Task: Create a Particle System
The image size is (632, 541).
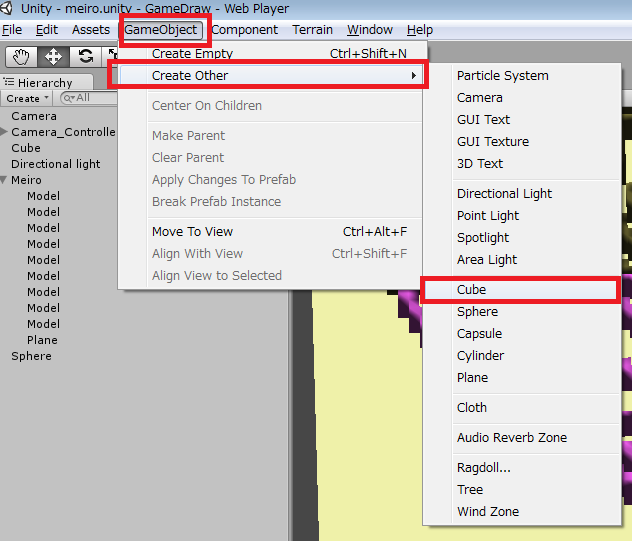Action: (521, 76)
